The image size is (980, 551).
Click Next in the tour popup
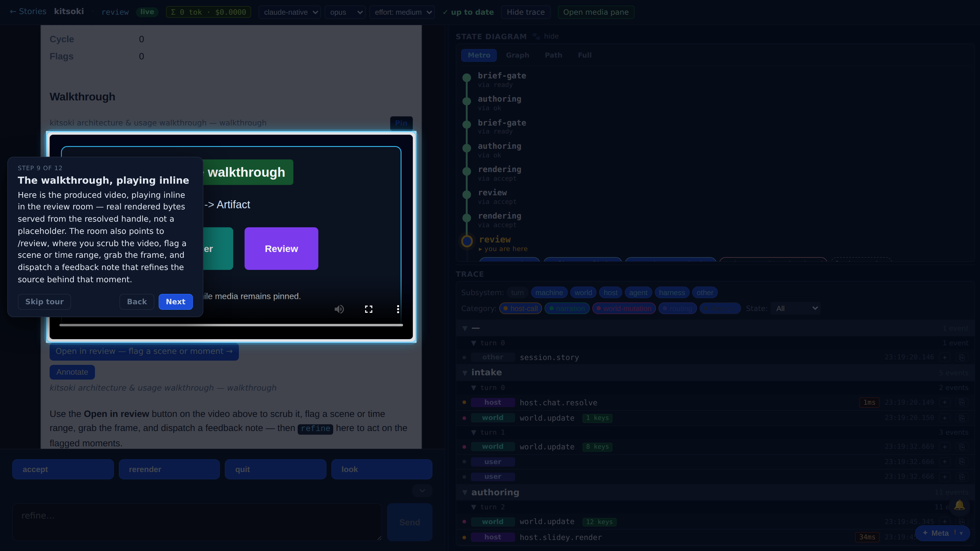(x=175, y=302)
